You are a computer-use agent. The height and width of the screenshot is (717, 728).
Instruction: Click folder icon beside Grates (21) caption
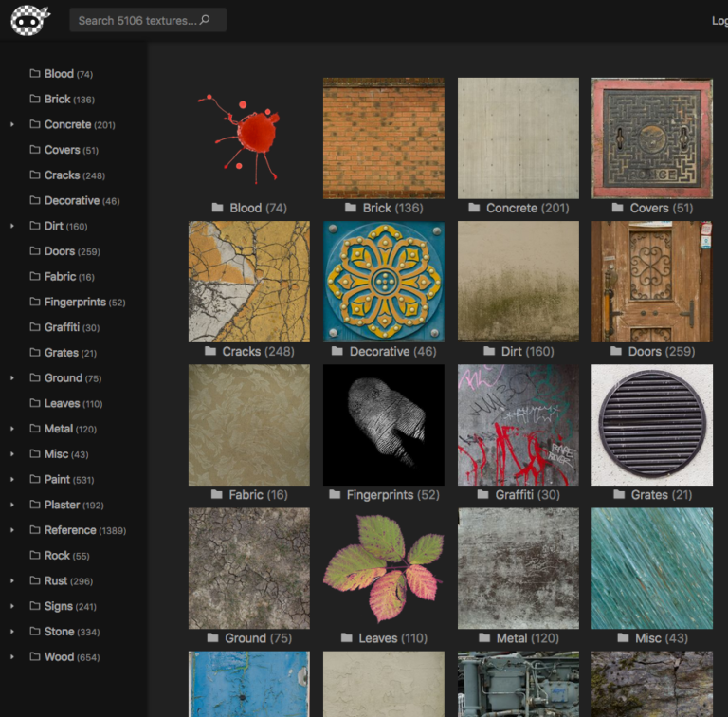[x=620, y=495]
